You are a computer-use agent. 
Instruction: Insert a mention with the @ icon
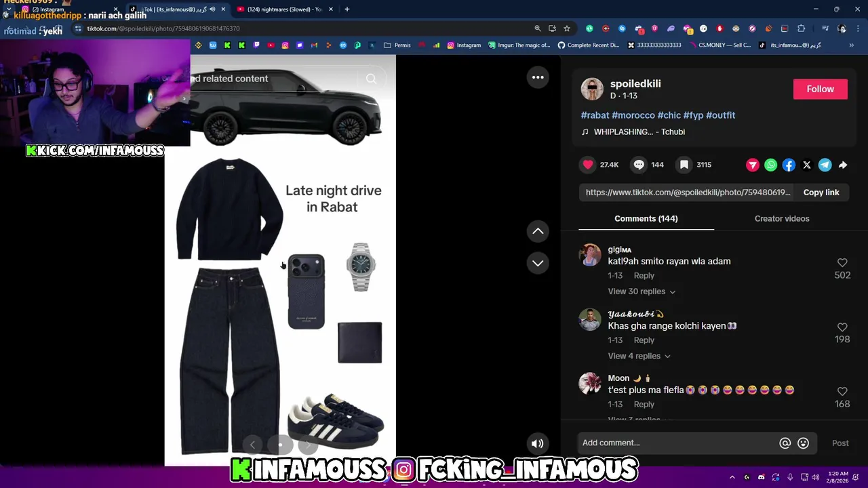(x=785, y=443)
